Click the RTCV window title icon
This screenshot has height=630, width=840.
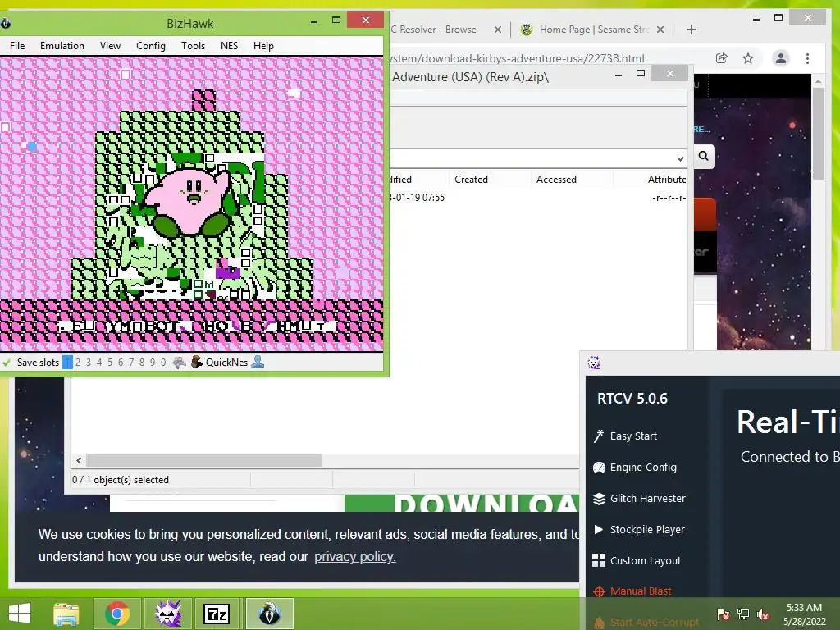coord(594,363)
